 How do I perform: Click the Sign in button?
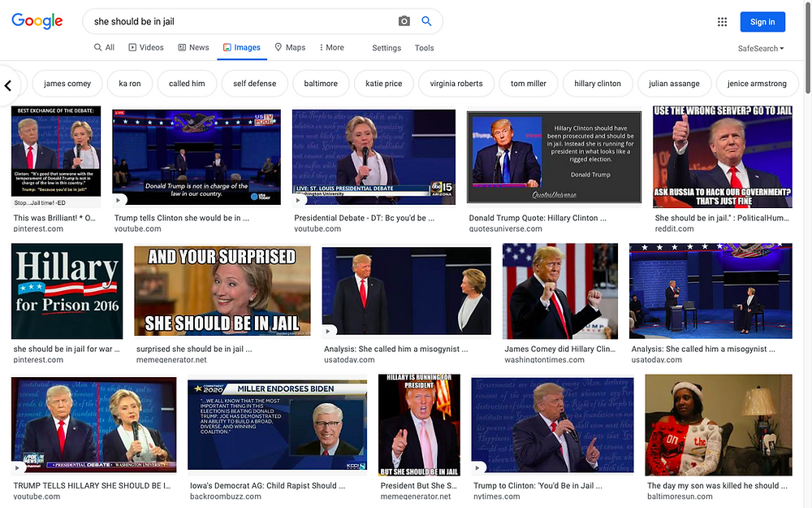pos(762,22)
